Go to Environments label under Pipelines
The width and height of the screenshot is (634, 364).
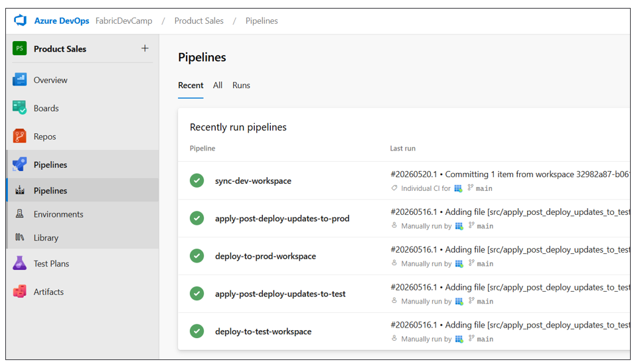click(x=58, y=214)
